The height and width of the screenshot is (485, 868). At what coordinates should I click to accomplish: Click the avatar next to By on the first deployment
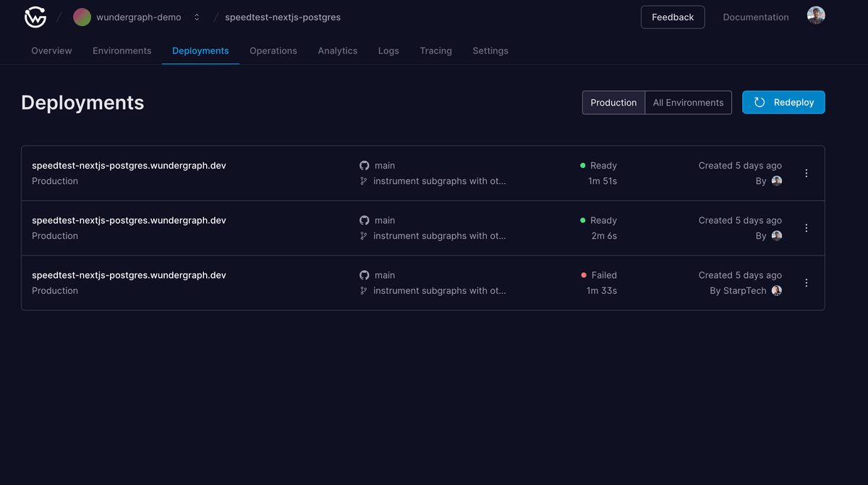[776, 181]
